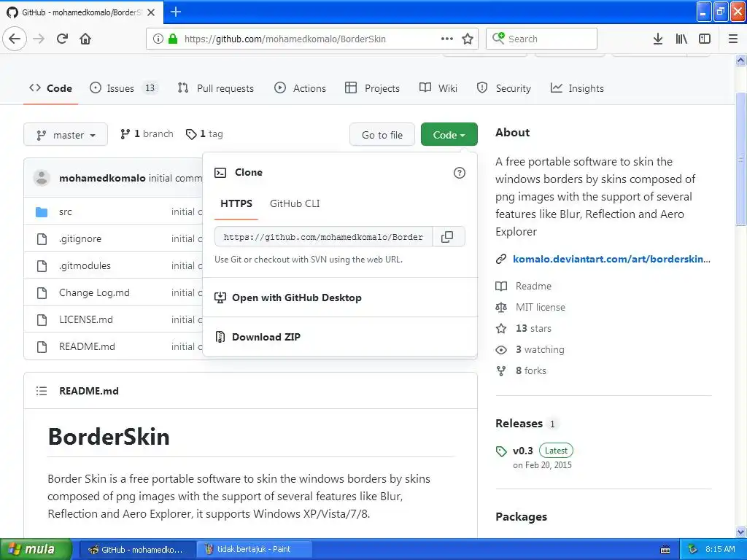
Task: Click the src folder icon
Action: 42,212
